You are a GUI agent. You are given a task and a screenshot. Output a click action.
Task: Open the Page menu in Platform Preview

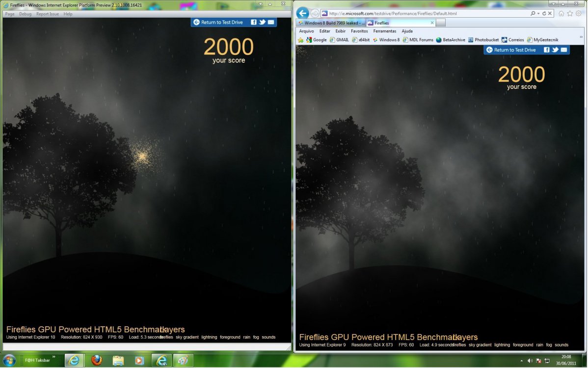tap(10, 14)
